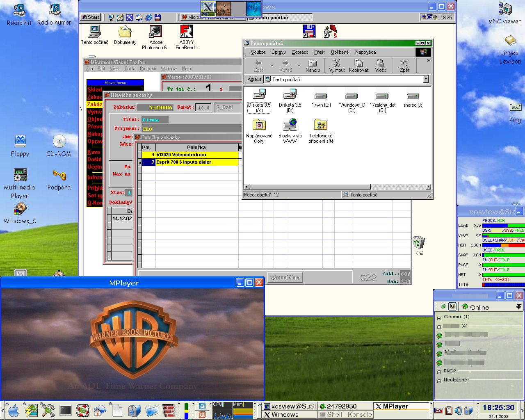
Task: Click the 18:25:30 panel clock
Action: pyautogui.click(x=498, y=407)
